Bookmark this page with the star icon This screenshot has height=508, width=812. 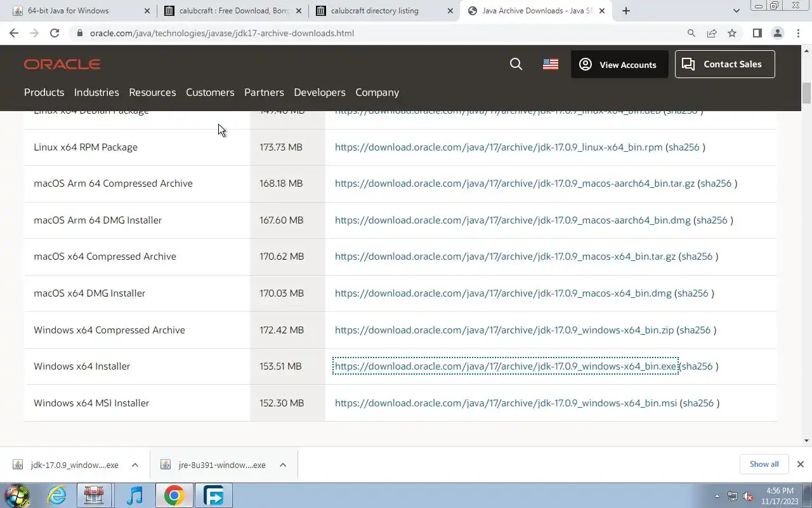point(732,33)
